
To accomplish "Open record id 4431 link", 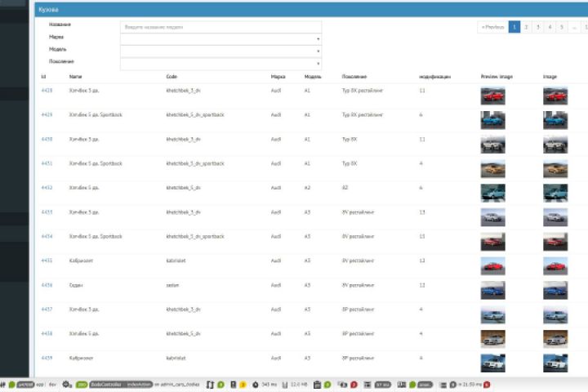I will [47, 163].
